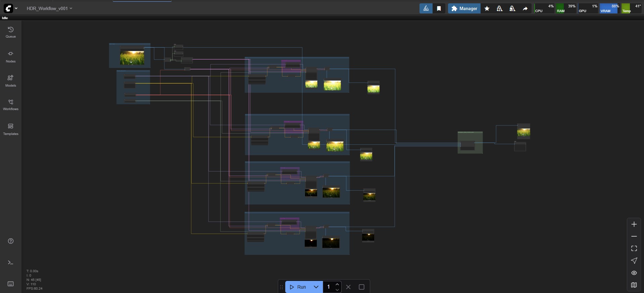Open the help question mark icon
This screenshot has height=293, width=644.
pyautogui.click(x=11, y=241)
